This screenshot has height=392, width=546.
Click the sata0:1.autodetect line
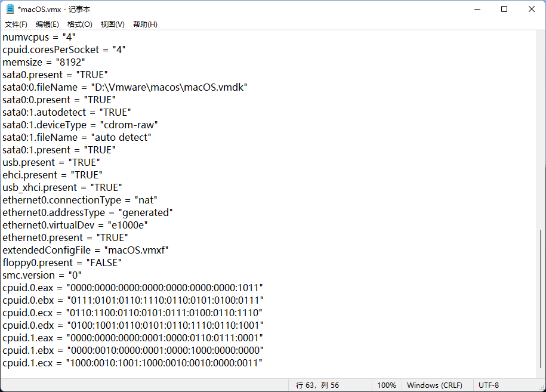pyautogui.click(x=67, y=112)
